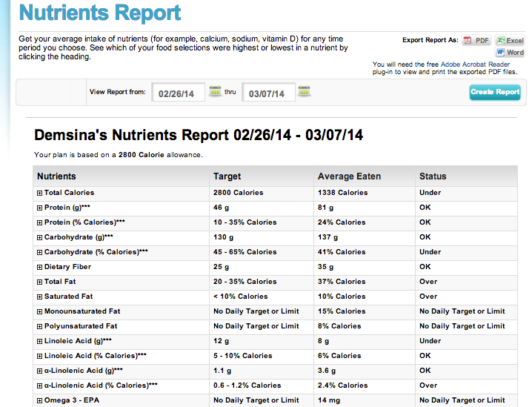Image resolution: width=532 pixels, height=407 pixels.
Task: Select the 14 mg average value
Action: coord(329,400)
